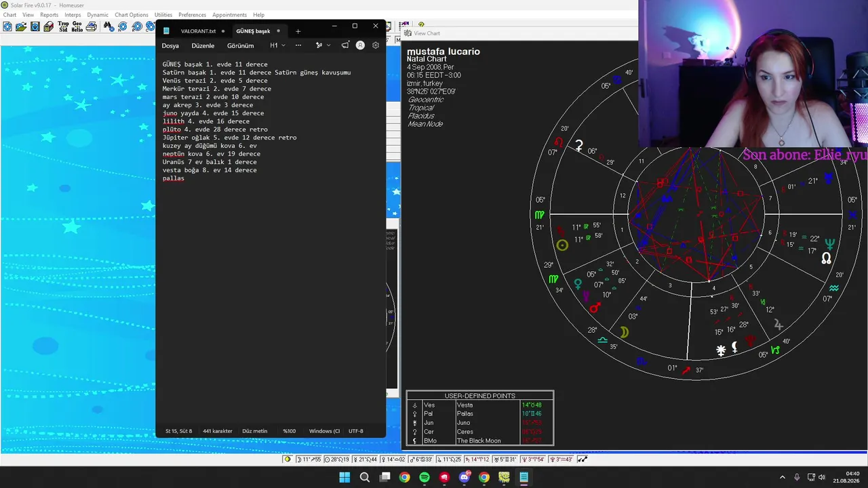
Task: Click the Jupiter glyph on the chart wheel
Action: [x=778, y=327]
